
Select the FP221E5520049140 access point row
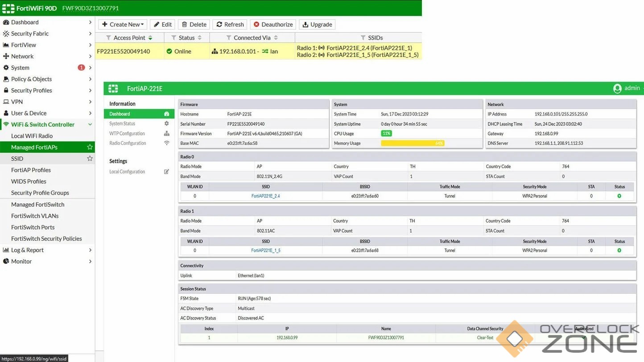pyautogui.click(x=259, y=51)
